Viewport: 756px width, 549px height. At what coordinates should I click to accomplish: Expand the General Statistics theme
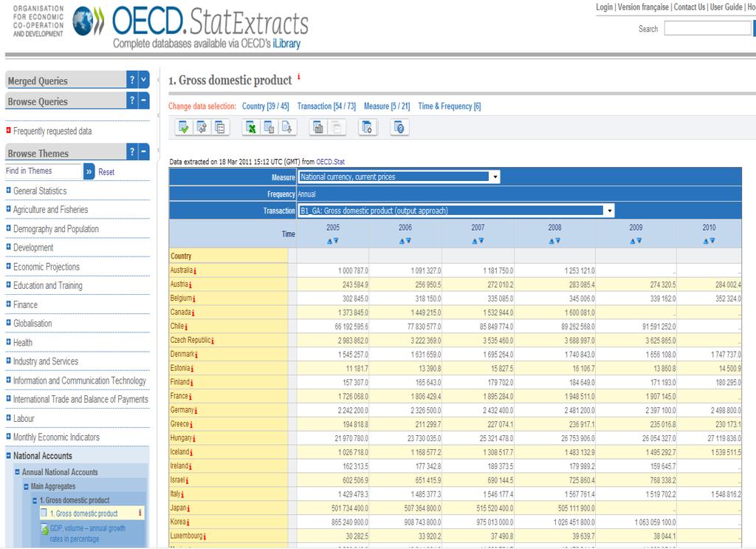[8, 190]
